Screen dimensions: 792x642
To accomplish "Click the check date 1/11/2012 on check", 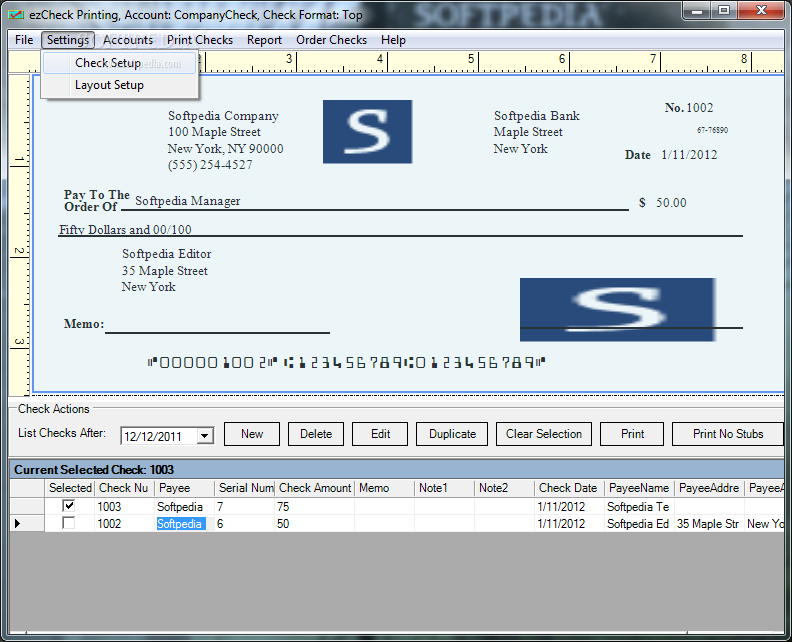I will point(689,155).
